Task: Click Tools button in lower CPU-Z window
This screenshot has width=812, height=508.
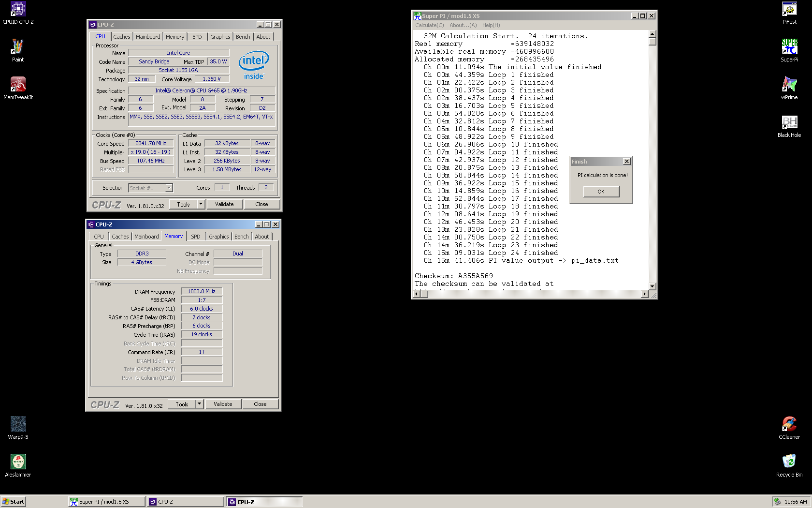Action: click(x=182, y=404)
